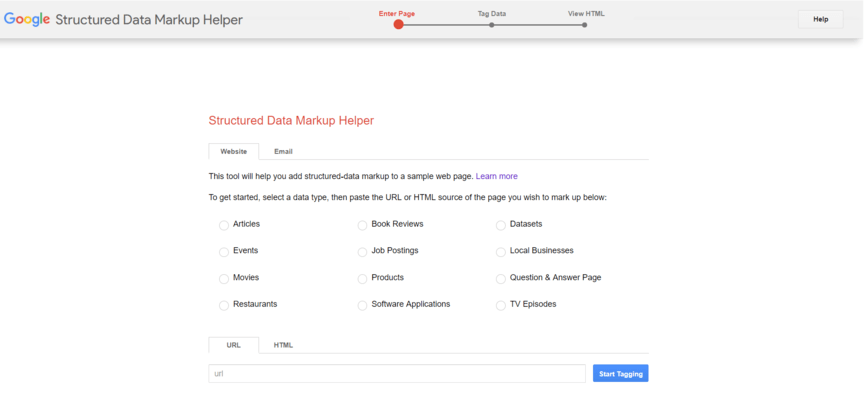
Task: Pick the Job Postings data type
Action: click(362, 252)
